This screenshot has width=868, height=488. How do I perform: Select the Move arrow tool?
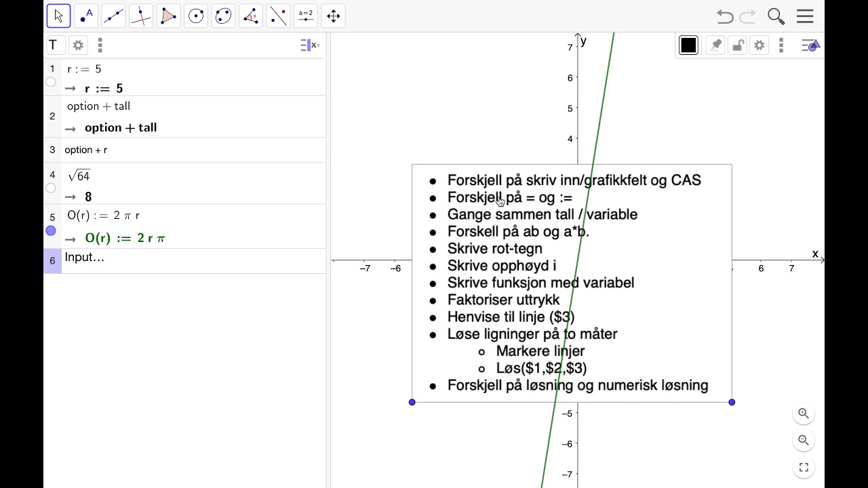58,16
